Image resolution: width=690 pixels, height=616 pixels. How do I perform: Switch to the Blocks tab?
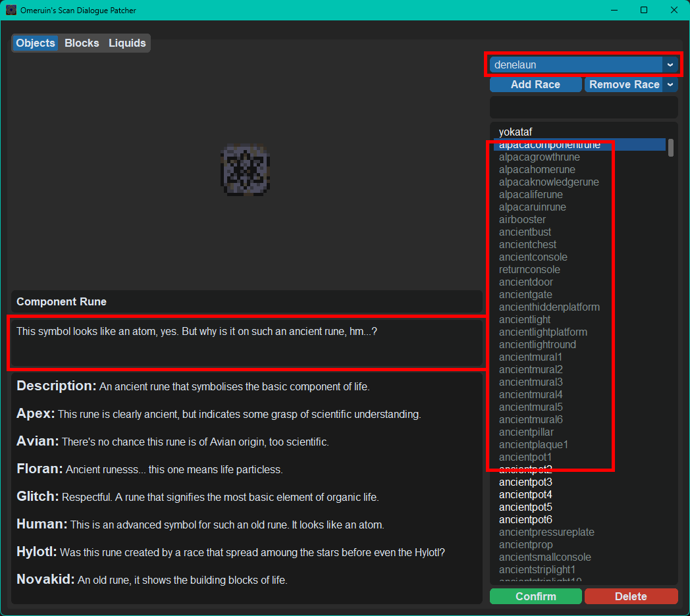click(82, 43)
